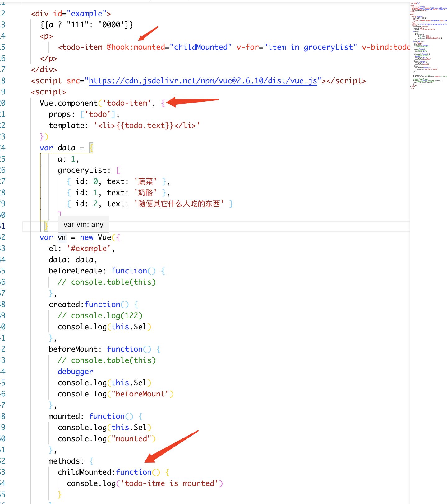Click the beforeMount: function() line
447x504 pixels.
(105, 349)
